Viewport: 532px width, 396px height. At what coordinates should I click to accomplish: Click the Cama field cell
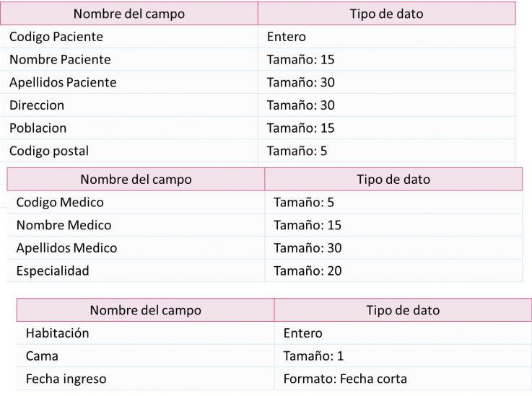tap(145, 356)
